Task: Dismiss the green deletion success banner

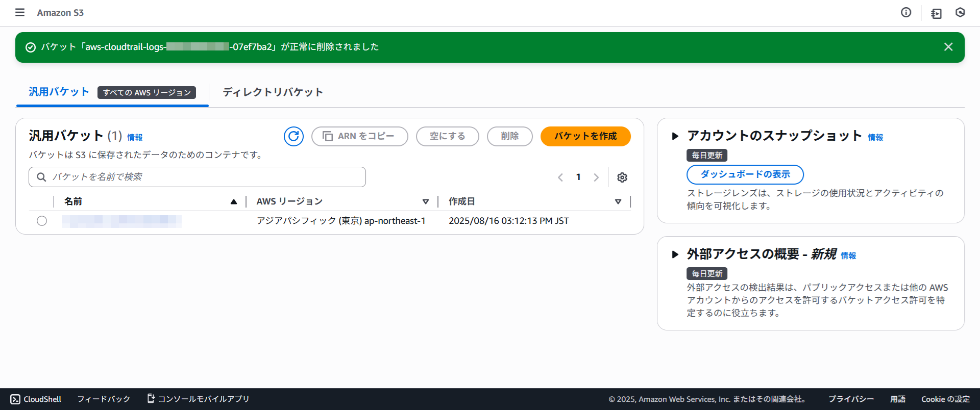Action: [948, 47]
